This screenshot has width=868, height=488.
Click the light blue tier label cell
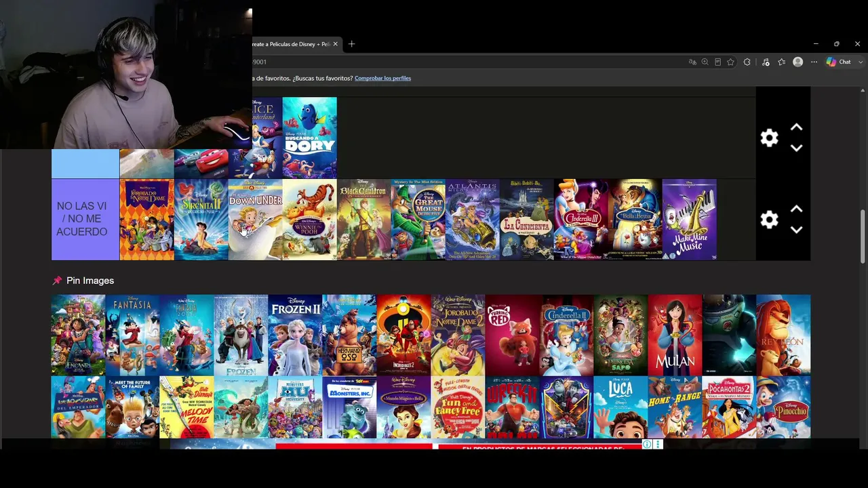point(85,164)
